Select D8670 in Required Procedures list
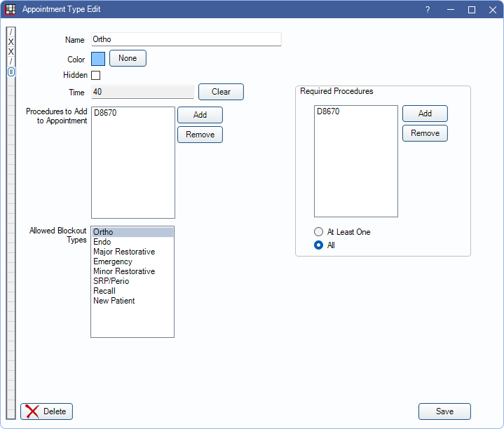This screenshot has height=429, width=504. pos(328,111)
